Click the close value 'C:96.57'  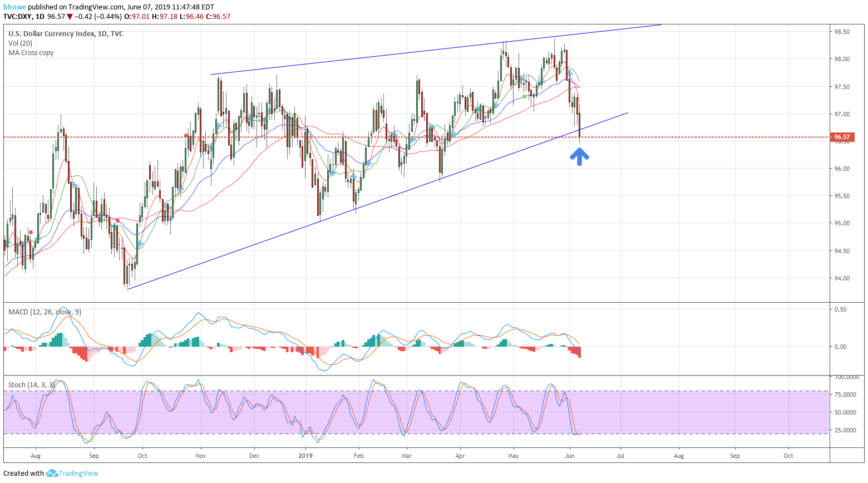point(218,17)
